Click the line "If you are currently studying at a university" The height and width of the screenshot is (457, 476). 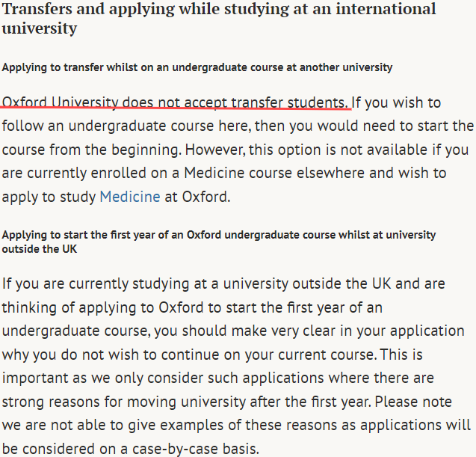point(223,283)
